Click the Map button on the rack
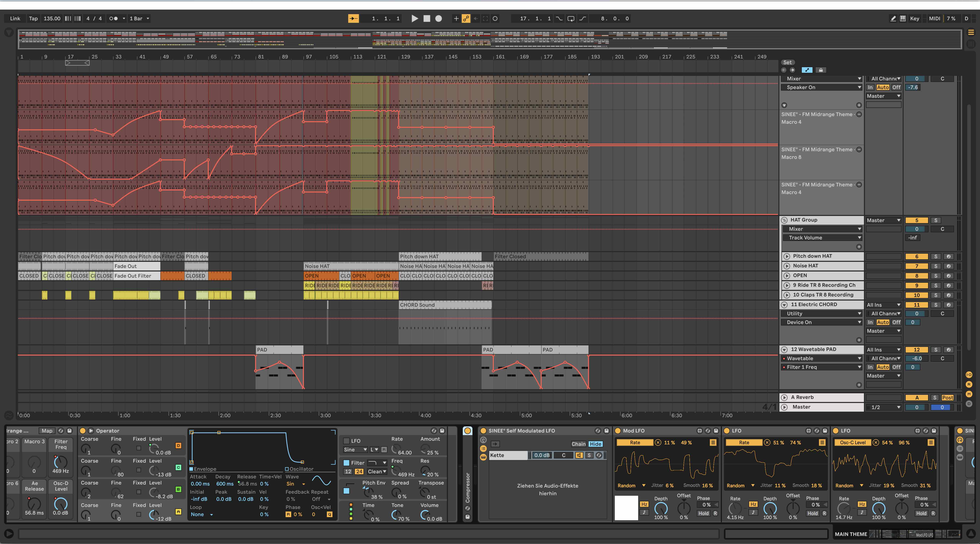Image resolution: width=980 pixels, height=544 pixels. pyautogui.click(x=47, y=431)
